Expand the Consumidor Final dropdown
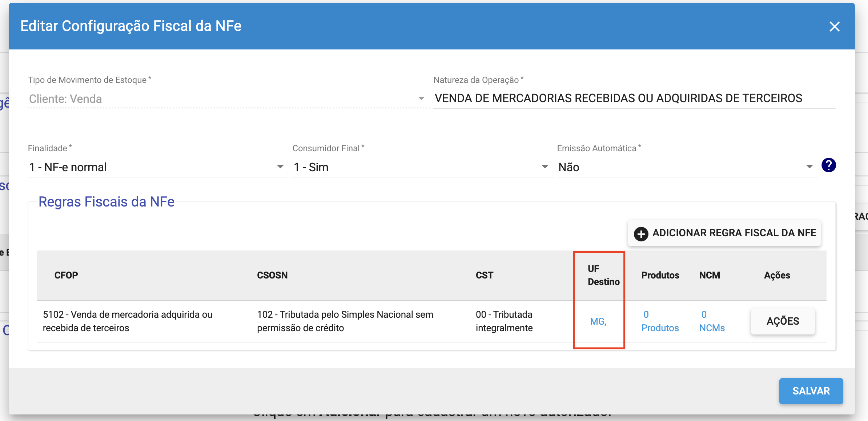 [423, 167]
